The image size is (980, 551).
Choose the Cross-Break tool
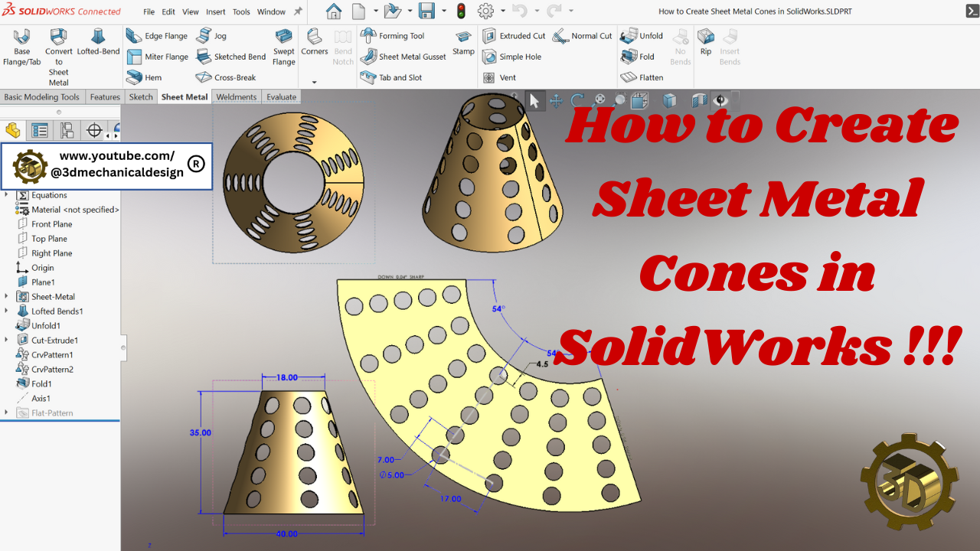[226, 77]
